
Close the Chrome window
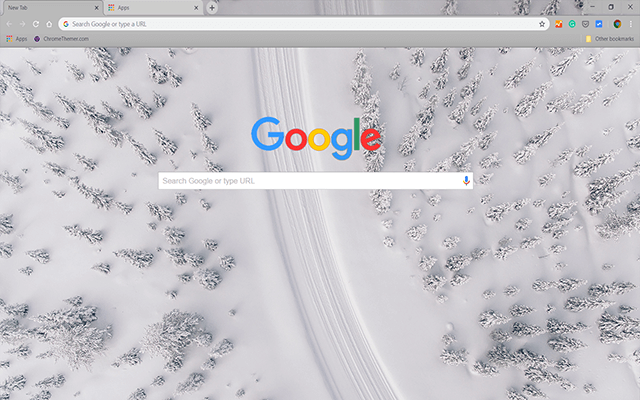630,7
